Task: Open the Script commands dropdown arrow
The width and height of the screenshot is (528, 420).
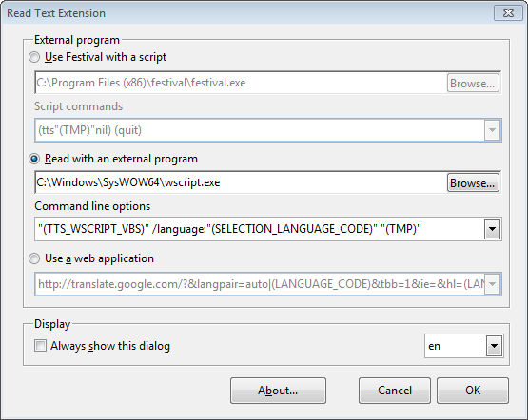Action: pyautogui.click(x=492, y=130)
